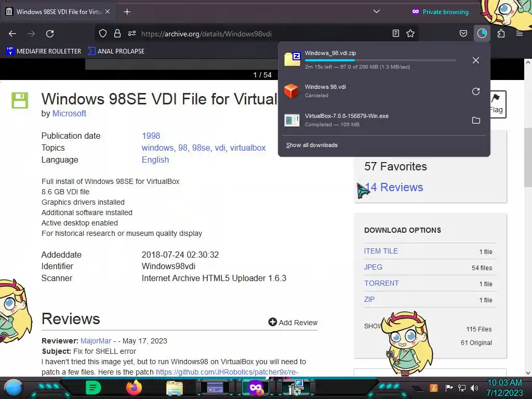Download the TORRENT file option
The height and width of the screenshot is (399, 532).
381,283
